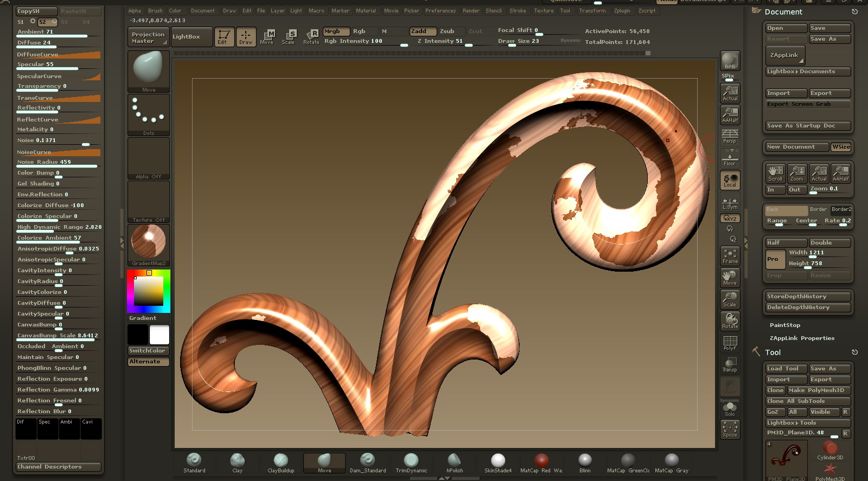Click the Frame icon in right shelf
The width and height of the screenshot is (868, 481).
pos(730,255)
